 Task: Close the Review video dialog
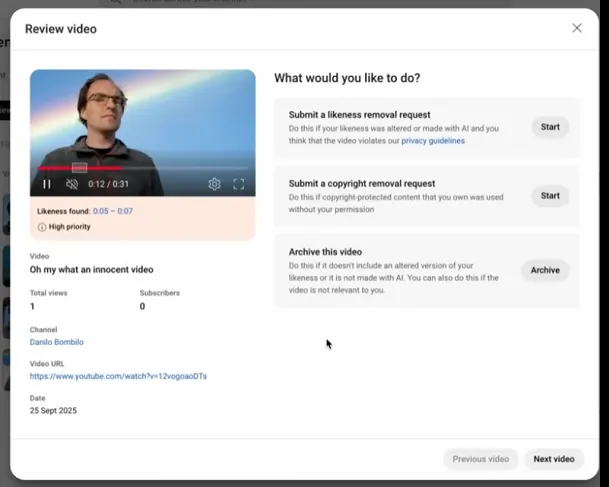coord(576,28)
